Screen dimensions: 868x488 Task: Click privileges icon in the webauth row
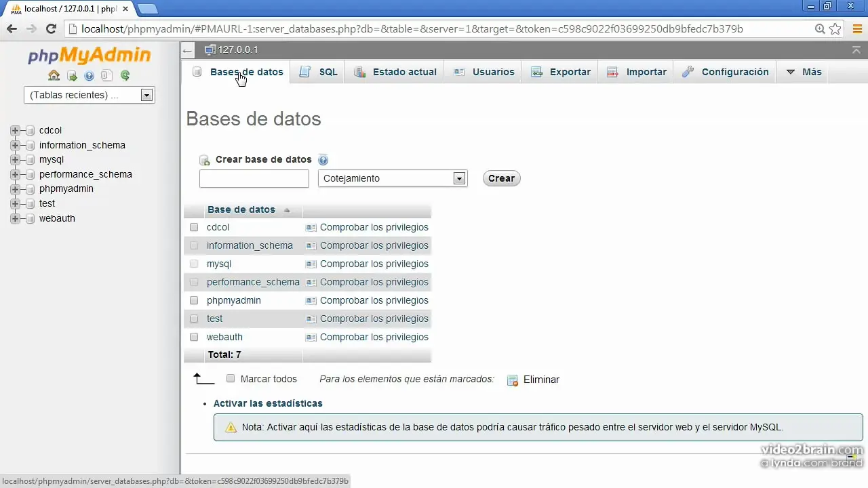311,338
